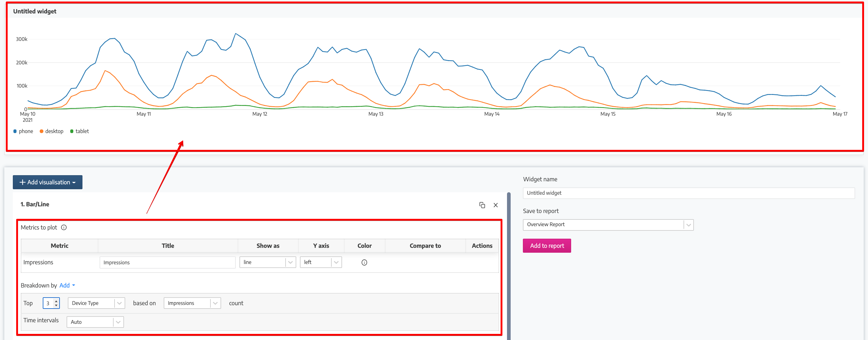Open the Device Type dropdown

pyautogui.click(x=97, y=303)
